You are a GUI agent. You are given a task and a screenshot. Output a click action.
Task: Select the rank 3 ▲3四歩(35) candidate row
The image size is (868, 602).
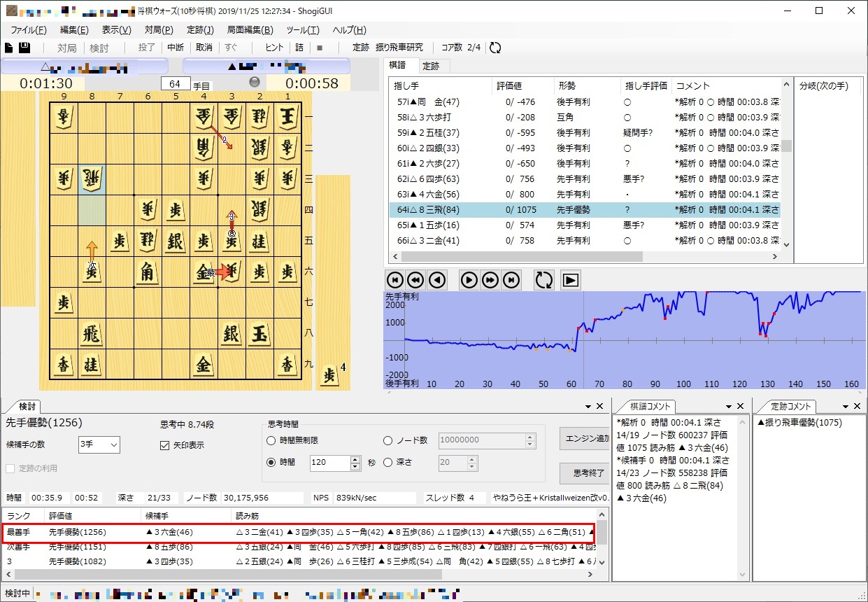(x=299, y=561)
